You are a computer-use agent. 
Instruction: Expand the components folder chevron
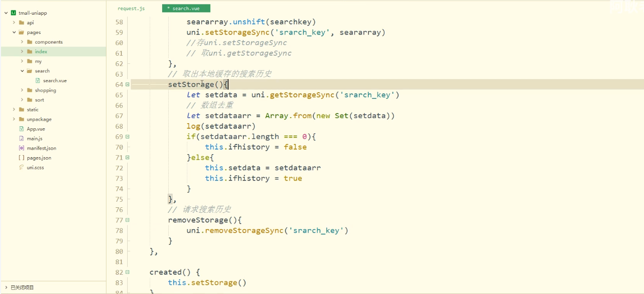pos(22,42)
